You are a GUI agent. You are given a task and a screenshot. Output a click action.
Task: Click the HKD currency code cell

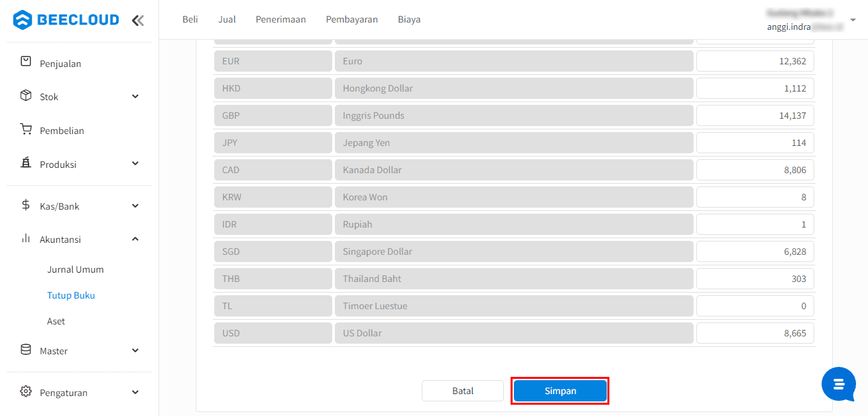pos(273,88)
